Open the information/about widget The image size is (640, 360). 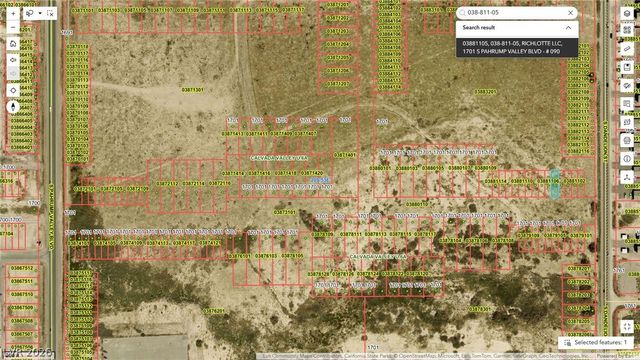tap(627, 159)
